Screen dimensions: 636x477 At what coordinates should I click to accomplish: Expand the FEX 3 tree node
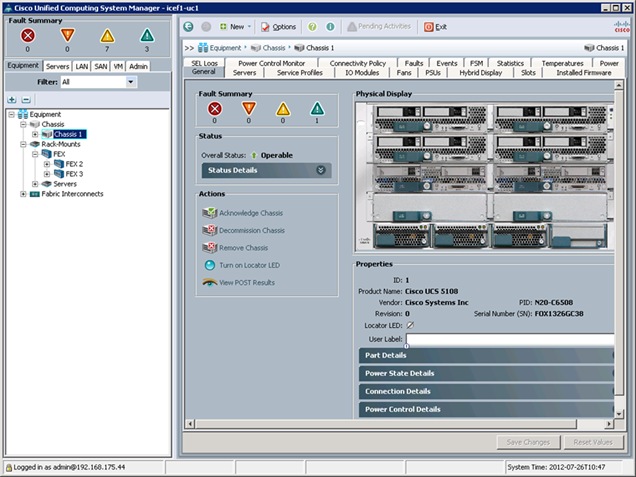47,174
